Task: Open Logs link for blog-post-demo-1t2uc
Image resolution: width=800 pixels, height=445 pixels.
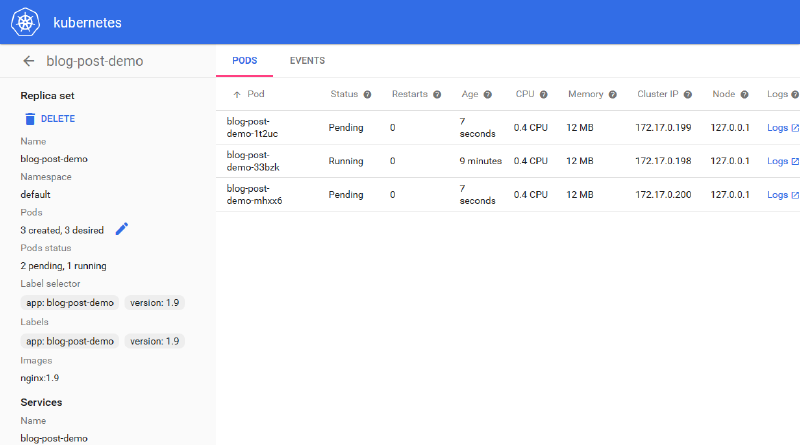Action: pos(778,128)
